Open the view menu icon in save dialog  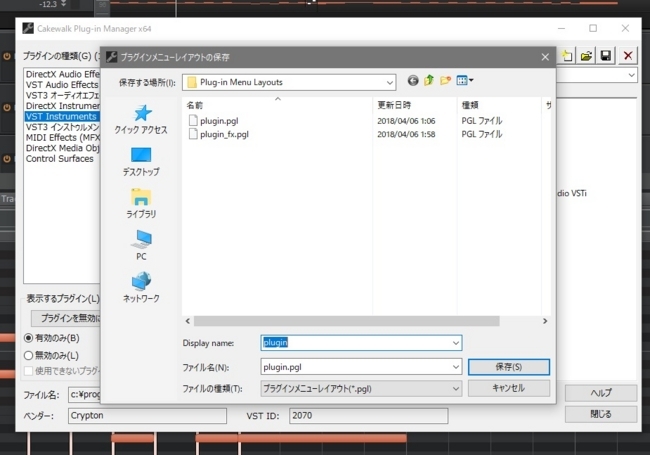pos(465,80)
